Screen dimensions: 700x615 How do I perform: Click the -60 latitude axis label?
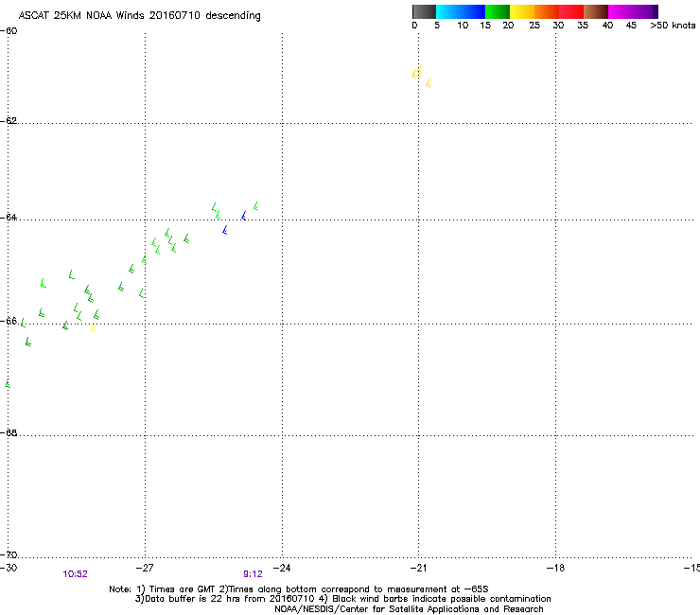click(9, 31)
